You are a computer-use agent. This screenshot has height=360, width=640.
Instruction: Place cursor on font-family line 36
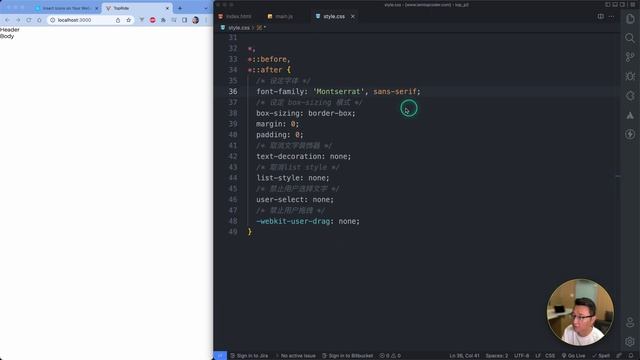(338, 91)
